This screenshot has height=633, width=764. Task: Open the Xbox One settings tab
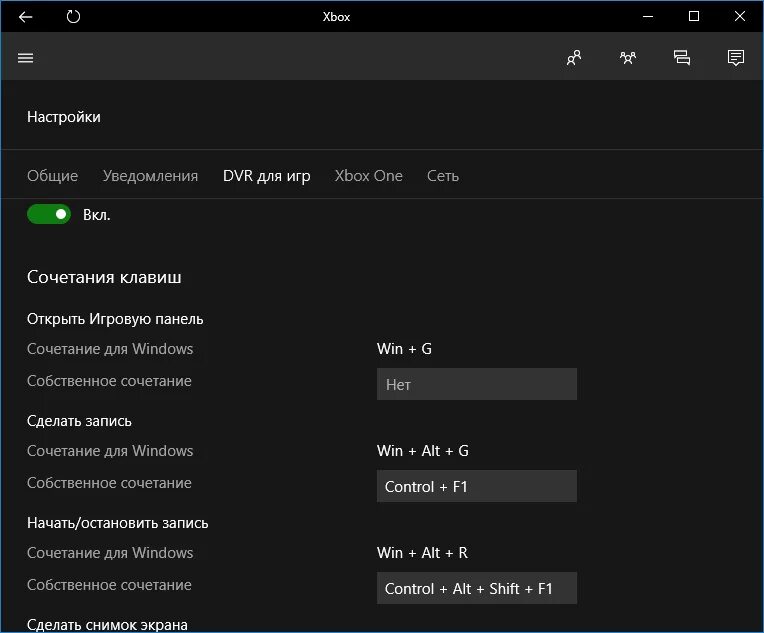pos(368,175)
